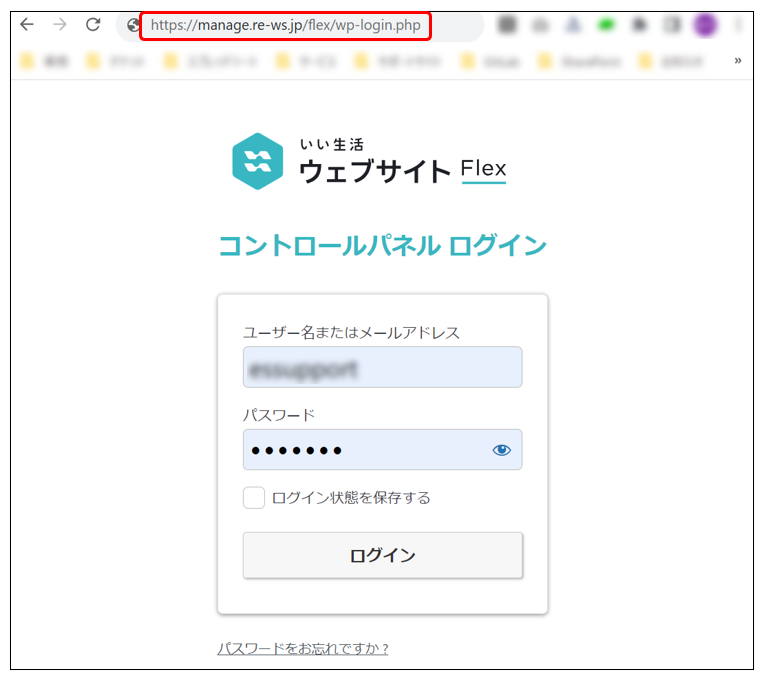The image size is (763, 678).
Task: Click the globe site info icon
Action: tap(133, 25)
